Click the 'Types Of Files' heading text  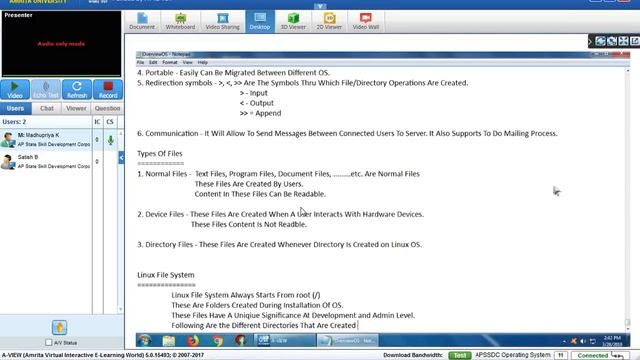160,154
